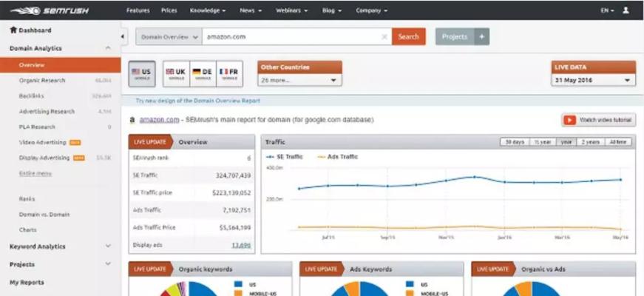Screen dimensions: 644x296
Task: Open the Company menu dropdown
Action: coord(372,10)
